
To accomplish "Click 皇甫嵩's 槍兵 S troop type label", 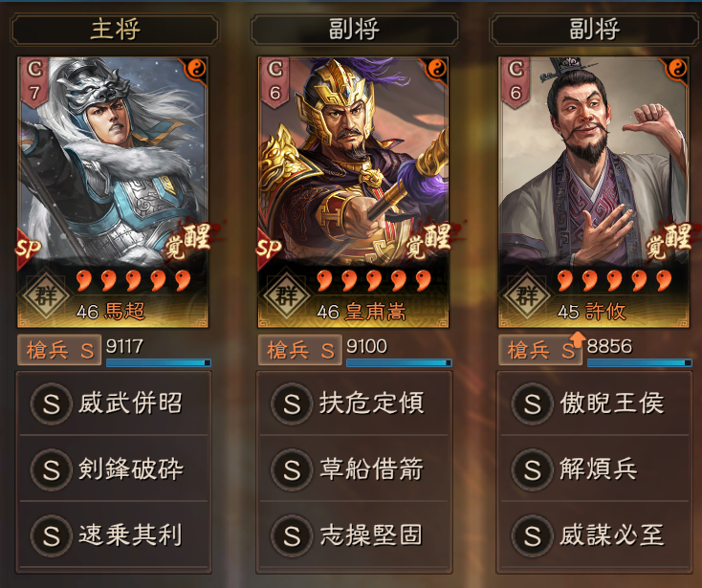I will click(x=300, y=350).
